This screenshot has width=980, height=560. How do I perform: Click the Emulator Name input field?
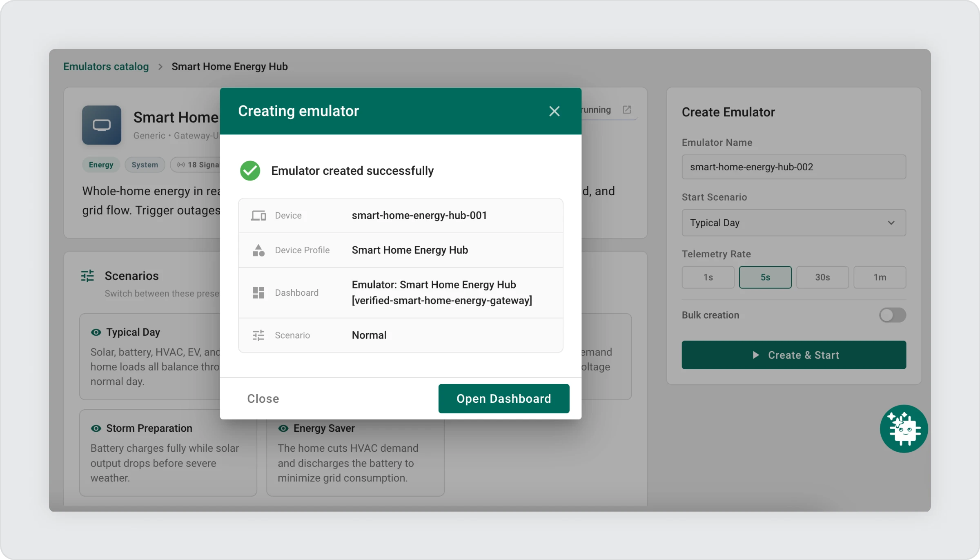pyautogui.click(x=793, y=167)
